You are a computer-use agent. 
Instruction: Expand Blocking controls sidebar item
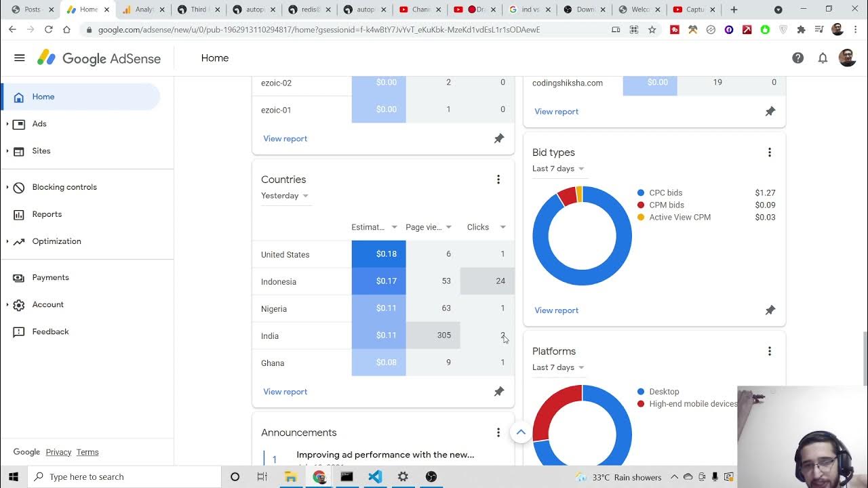tap(64, 187)
